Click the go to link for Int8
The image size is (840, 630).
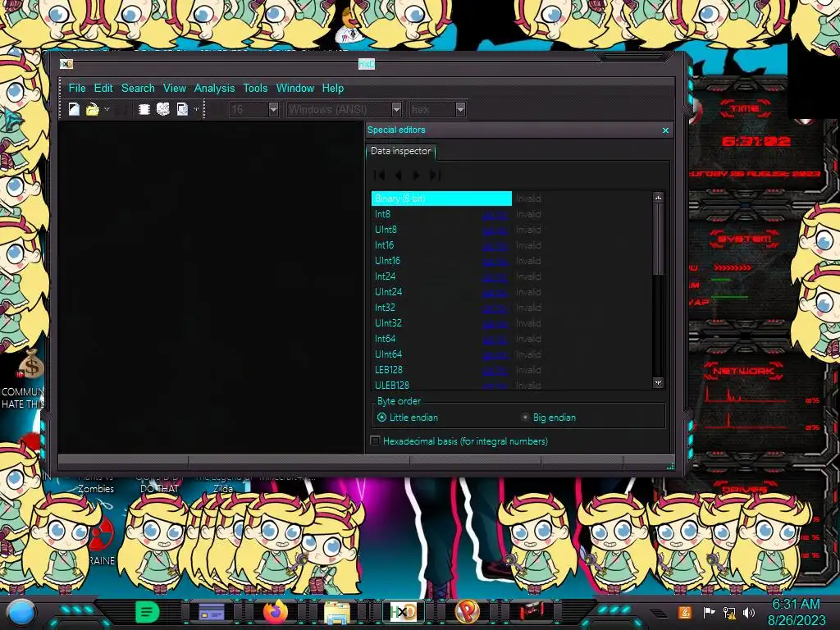(495, 214)
